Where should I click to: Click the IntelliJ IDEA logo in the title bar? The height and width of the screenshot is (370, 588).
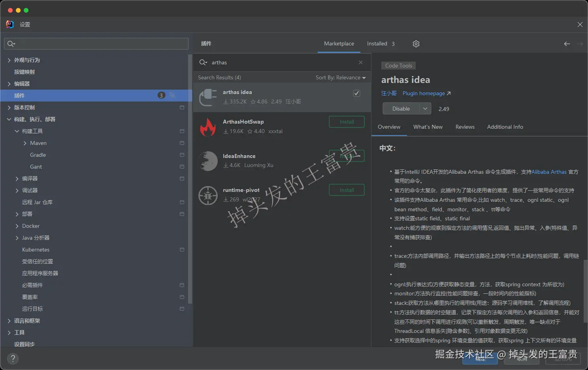point(10,24)
